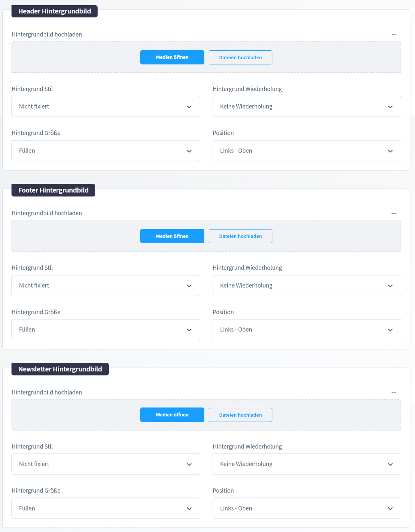Image resolution: width=415 pixels, height=532 pixels.
Task: Expand Newsletter Hintergrund Stil dropdown
Action: click(x=106, y=464)
